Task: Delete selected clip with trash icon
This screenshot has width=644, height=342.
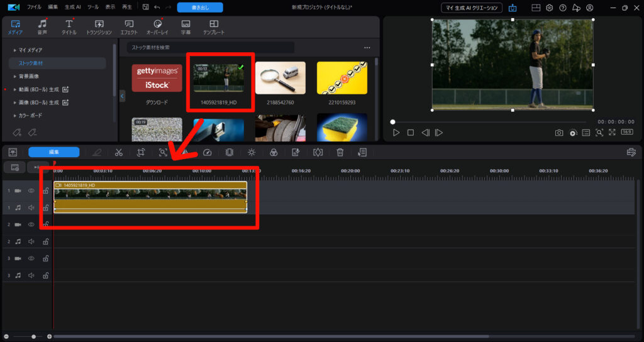Action: click(x=340, y=152)
